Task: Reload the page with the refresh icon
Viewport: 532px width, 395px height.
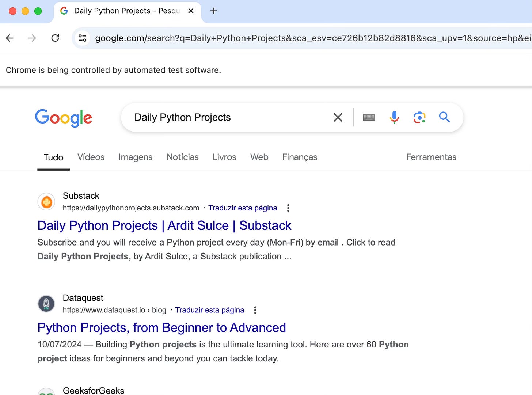Action: pyautogui.click(x=55, y=38)
